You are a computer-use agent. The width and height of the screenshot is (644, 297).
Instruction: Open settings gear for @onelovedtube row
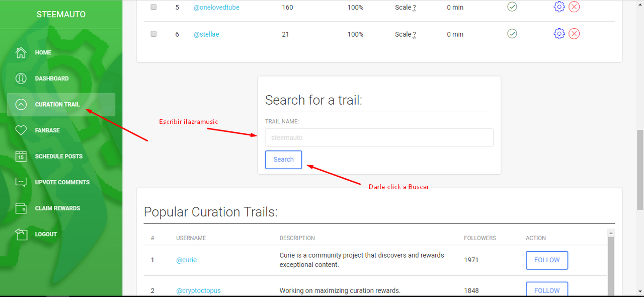559,7
